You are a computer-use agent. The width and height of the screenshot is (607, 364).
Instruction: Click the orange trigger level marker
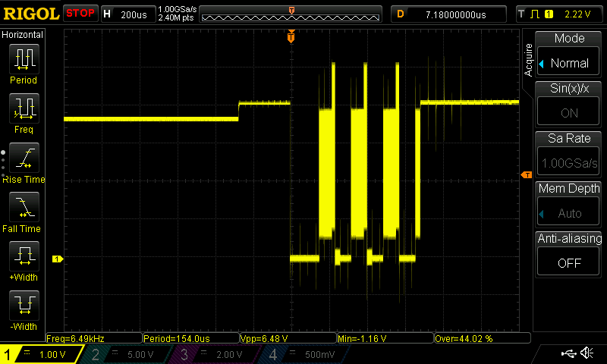click(x=525, y=175)
